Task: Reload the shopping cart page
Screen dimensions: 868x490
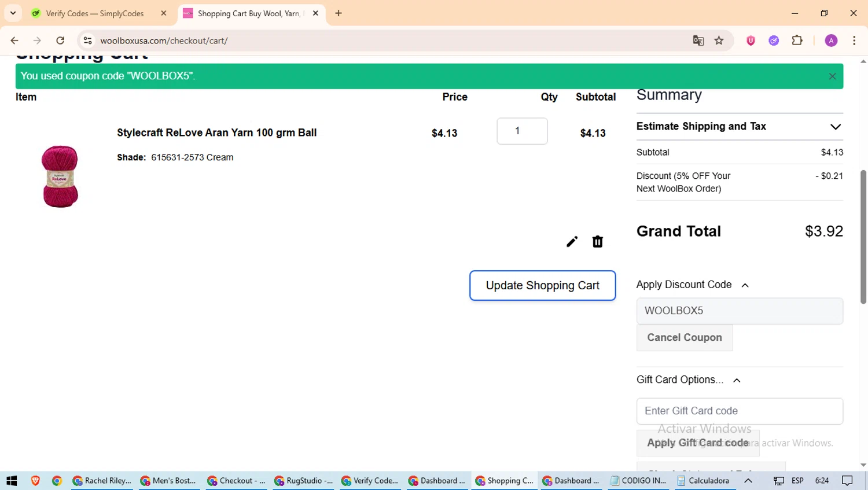Action: point(60,40)
